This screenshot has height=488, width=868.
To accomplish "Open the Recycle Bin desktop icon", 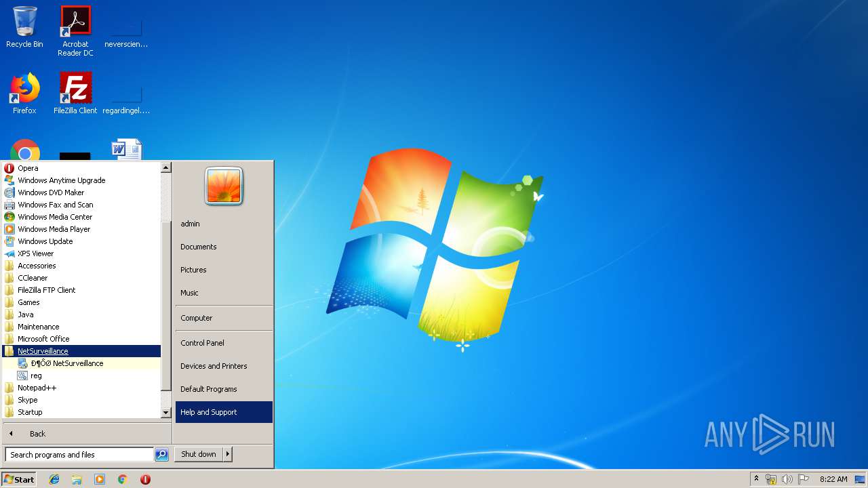I will point(24,27).
